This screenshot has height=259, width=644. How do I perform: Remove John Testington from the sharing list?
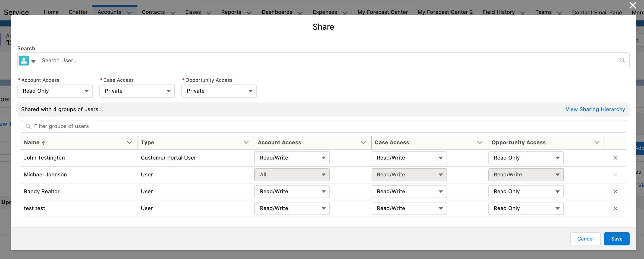[x=615, y=158]
